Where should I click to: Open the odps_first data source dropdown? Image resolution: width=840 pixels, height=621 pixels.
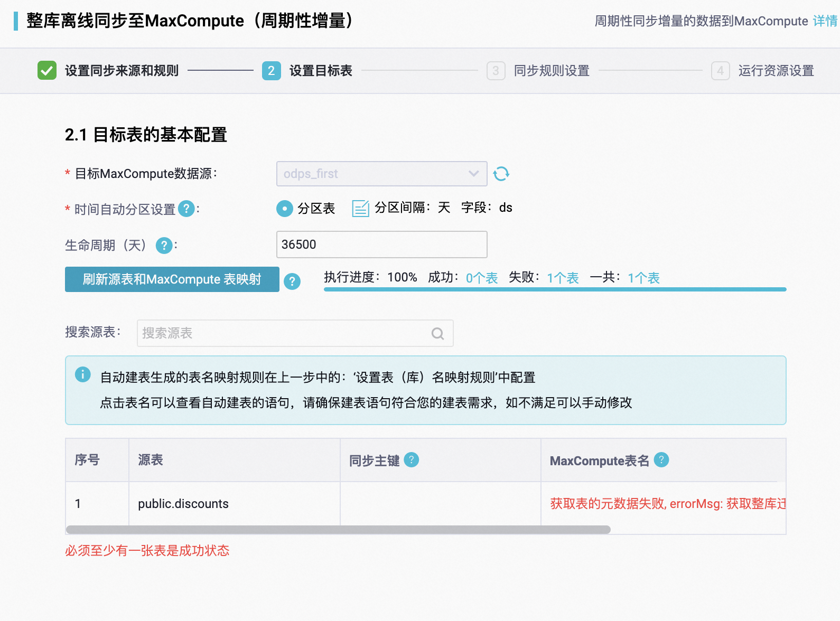tap(381, 174)
